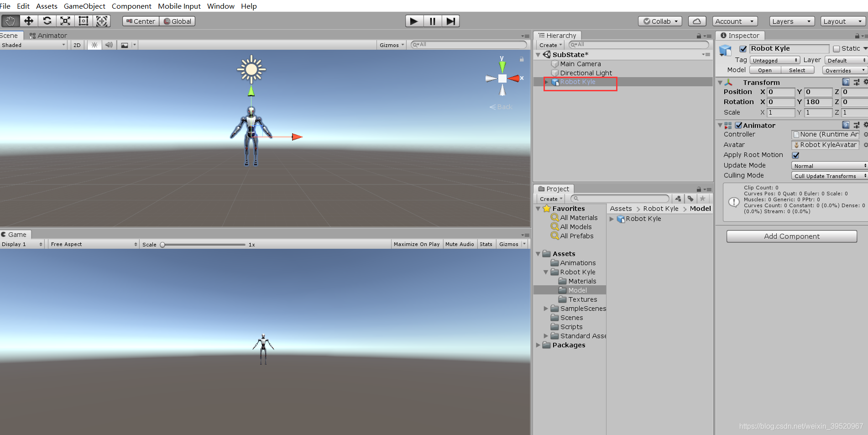This screenshot has width=868, height=435.
Task: Expand Robot Kyle in the Hierarchy
Action: [546, 82]
